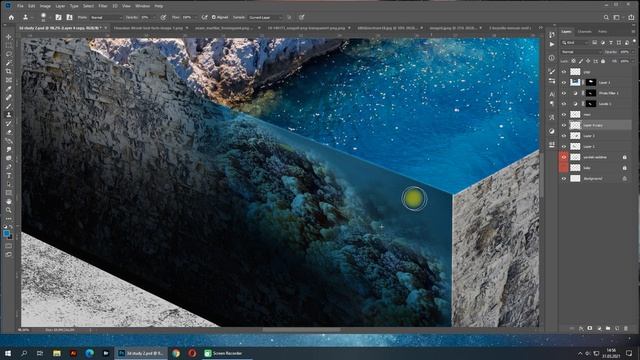Select the Lasso tool

point(9,54)
